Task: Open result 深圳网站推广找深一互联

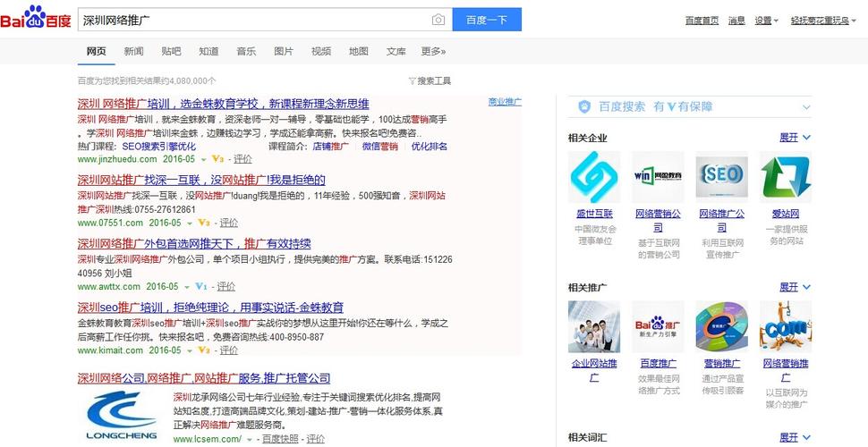Action: coord(201,180)
